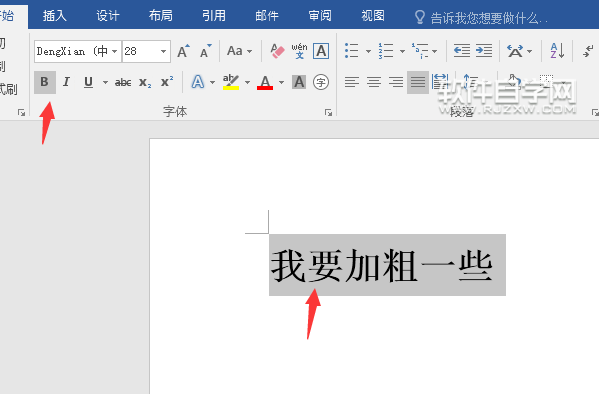599x394 pixels.
Task: Open multilevel list dropdown arrow
Action: [x=435, y=51]
